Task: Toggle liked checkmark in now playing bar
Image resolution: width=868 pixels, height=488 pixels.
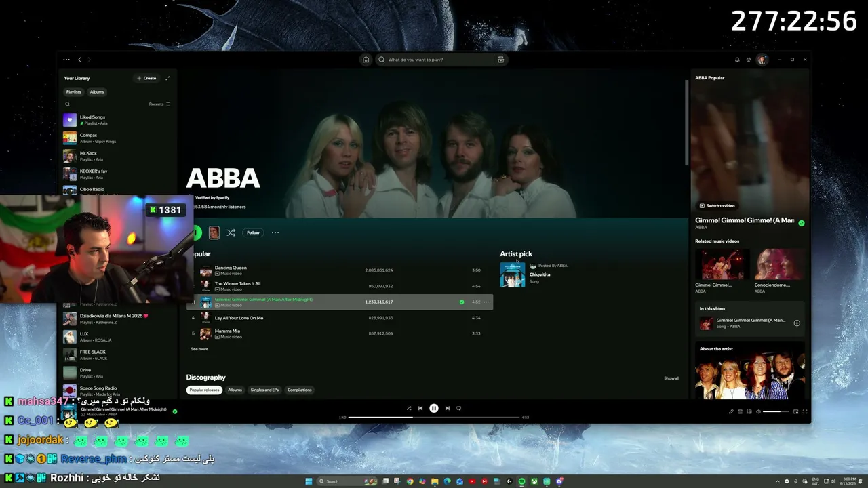Action: click(175, 411)
